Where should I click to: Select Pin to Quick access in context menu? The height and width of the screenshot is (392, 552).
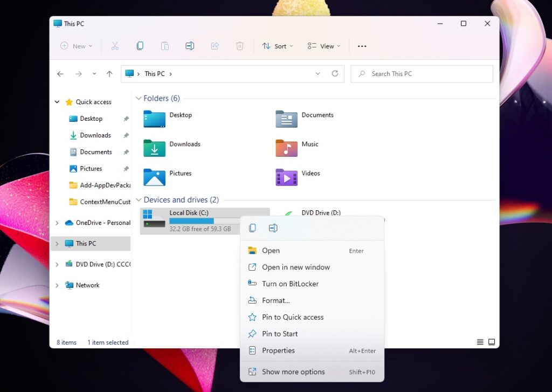pyautogui.click(x=293, y=317)
